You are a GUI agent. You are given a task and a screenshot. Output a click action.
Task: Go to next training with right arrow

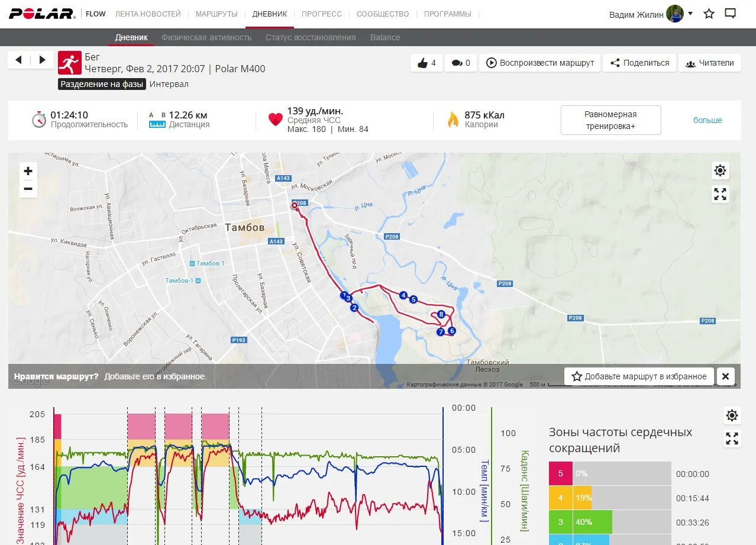click(42, 60)
